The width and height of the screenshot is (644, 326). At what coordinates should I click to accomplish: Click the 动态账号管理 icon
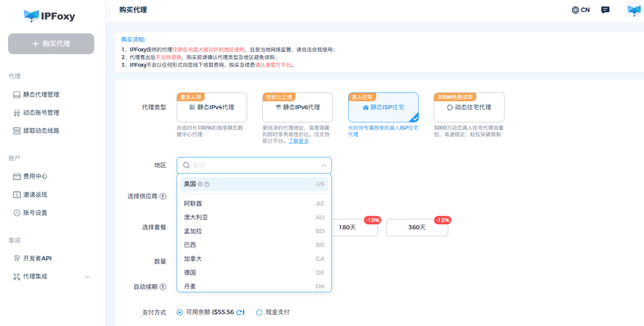click(x=17, y=113)
